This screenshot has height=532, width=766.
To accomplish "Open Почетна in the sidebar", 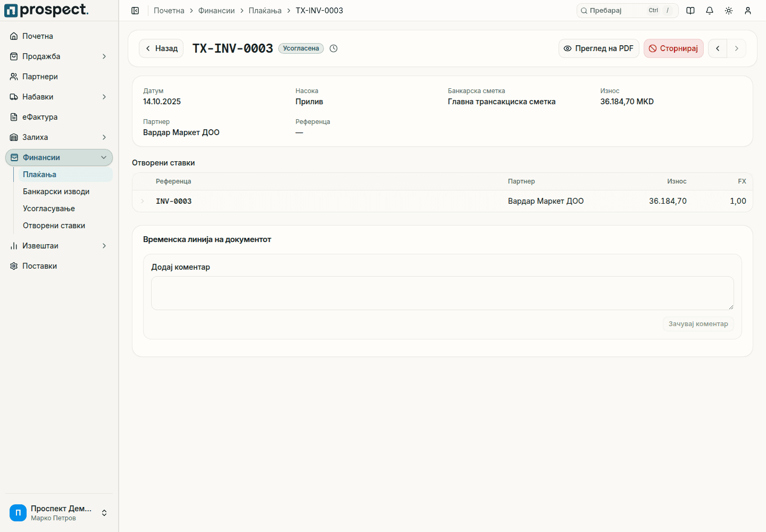I will pos(59,36).
